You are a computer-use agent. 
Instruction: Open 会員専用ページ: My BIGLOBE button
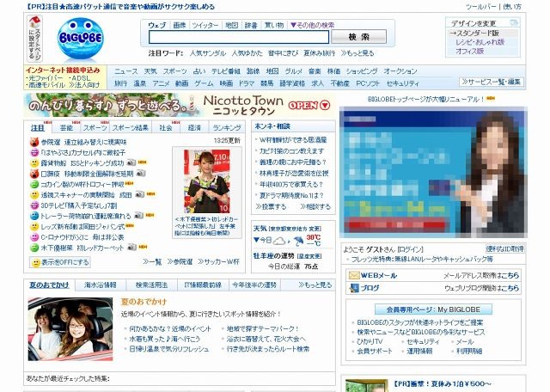click(433, 309)
